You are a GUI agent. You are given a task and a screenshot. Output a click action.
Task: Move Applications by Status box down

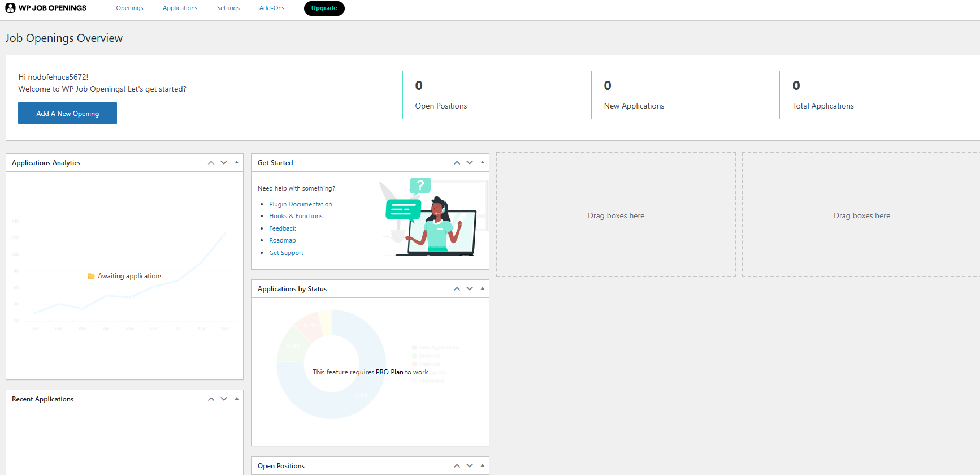coord(470,289)
